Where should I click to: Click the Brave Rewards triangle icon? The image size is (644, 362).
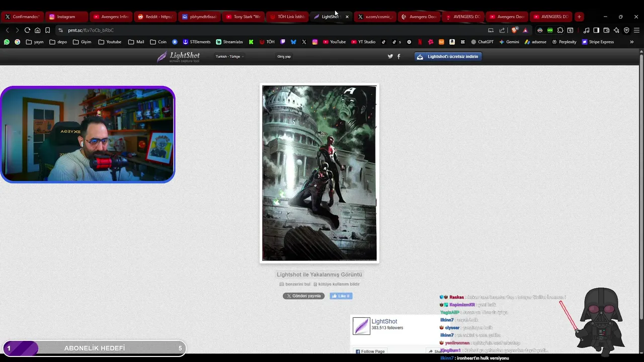525,30
